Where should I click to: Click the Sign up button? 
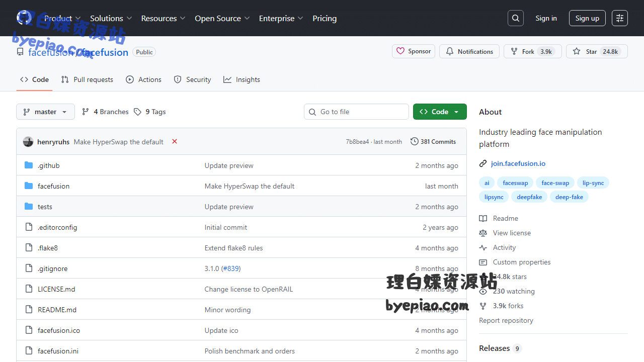(x=587, y=18)
